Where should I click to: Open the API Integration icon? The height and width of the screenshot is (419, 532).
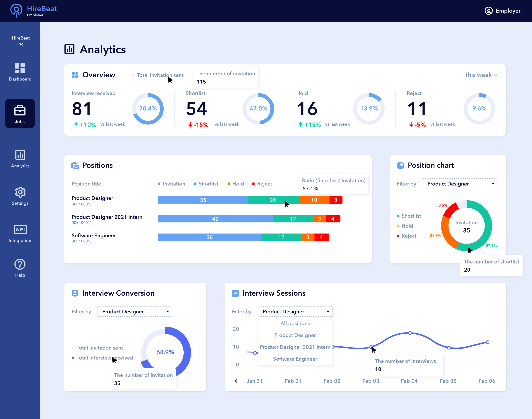[20, 229]
